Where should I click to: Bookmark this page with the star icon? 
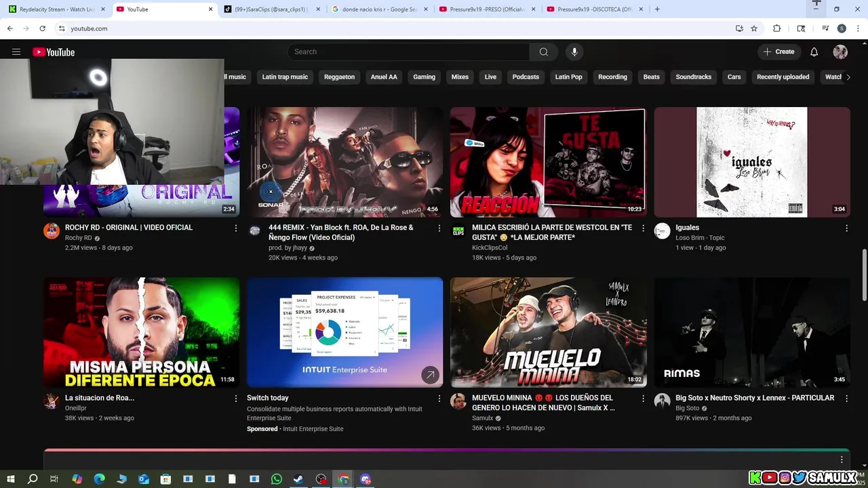tap(754, 28)
